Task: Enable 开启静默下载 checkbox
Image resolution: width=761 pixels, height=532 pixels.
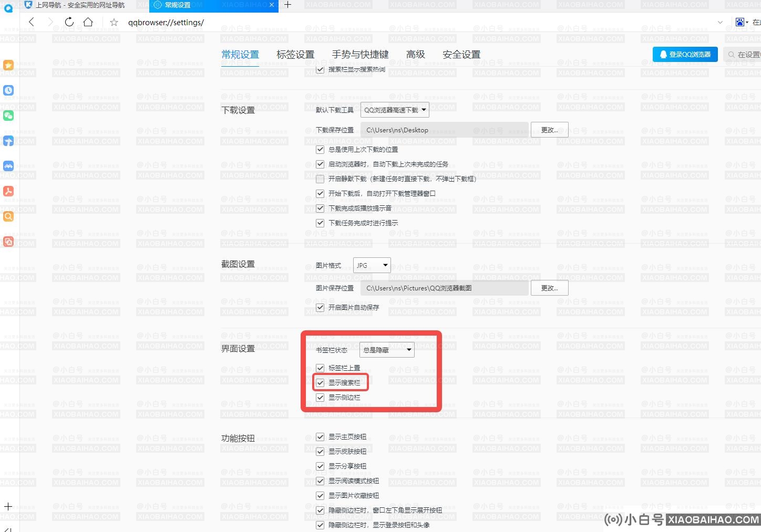Action: [320, 179]
